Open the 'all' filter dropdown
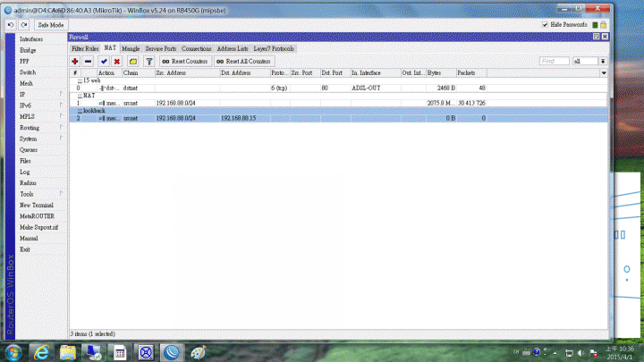Screen dimensions: 644x362 click(x=603, y=61)
